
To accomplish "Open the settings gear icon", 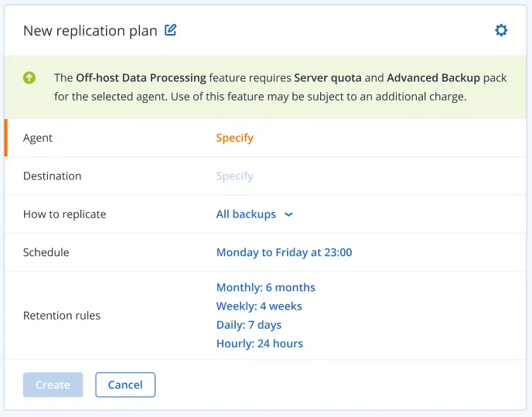I will pyautogui.click(x=501, y=30).
